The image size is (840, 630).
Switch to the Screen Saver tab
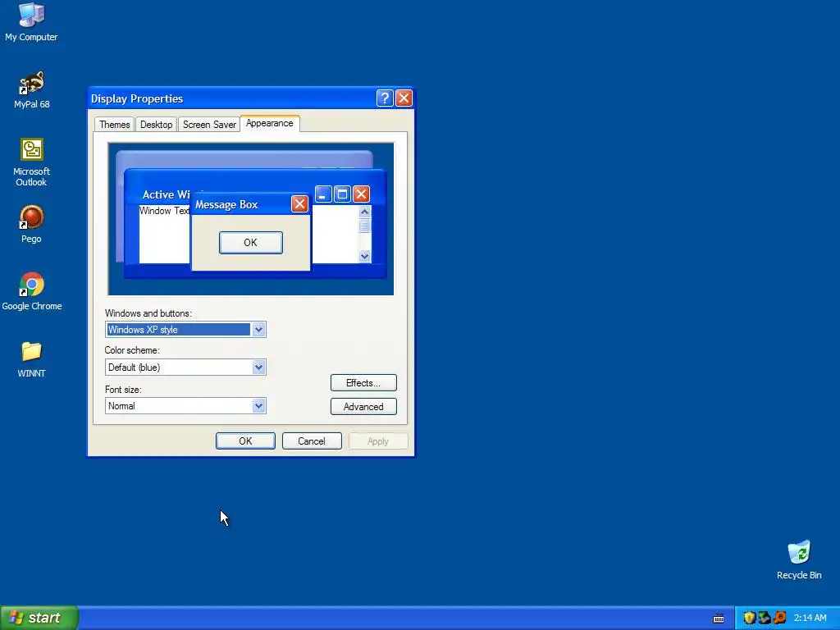pyautogui.click(x=209, y=125)
